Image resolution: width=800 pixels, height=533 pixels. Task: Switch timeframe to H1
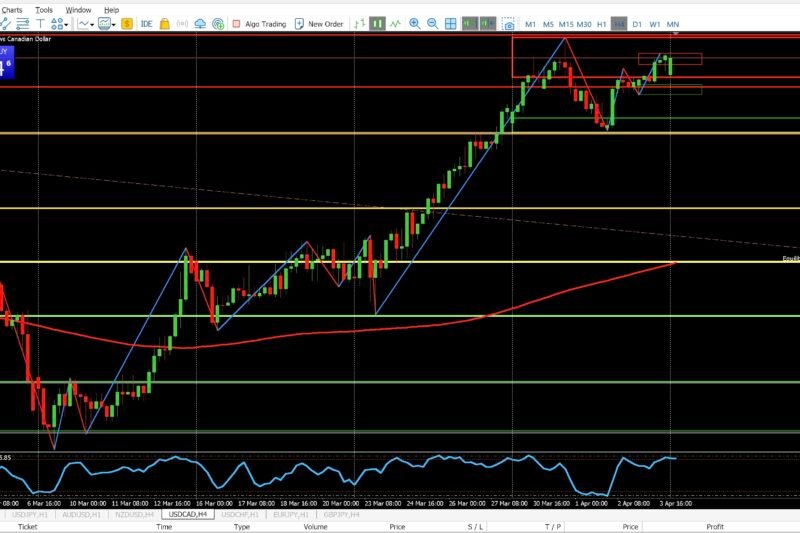[x=602, y=24]
